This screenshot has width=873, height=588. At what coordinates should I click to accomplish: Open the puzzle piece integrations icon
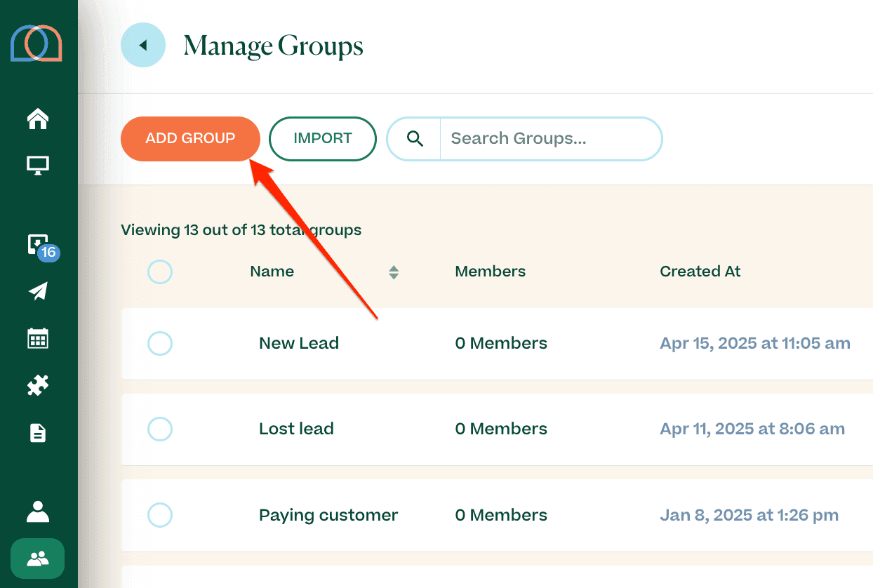[x=38, y=385]
